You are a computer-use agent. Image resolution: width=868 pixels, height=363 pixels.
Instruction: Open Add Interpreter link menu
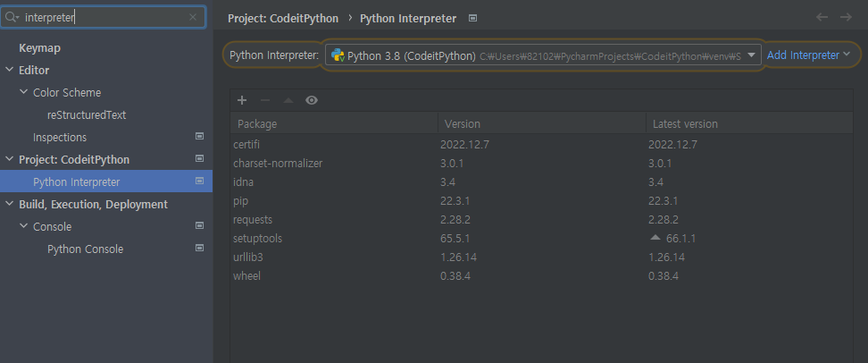coord(807,55)
